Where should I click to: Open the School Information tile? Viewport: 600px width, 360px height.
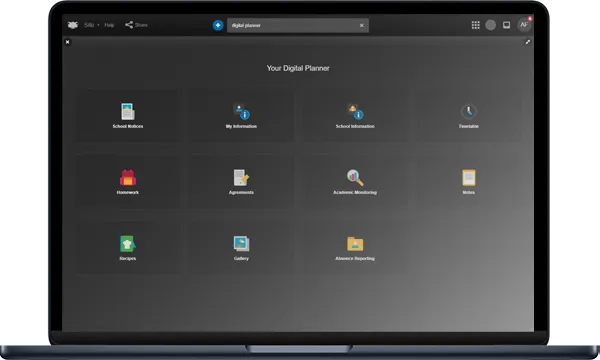point(355,116)
